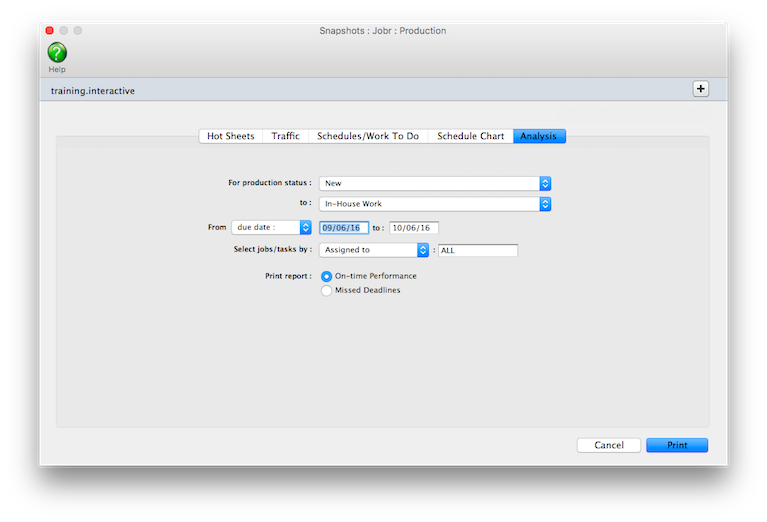Click the plus button beside training.interactive
Viewport: 767px width, 522px height.
(700, 89)
